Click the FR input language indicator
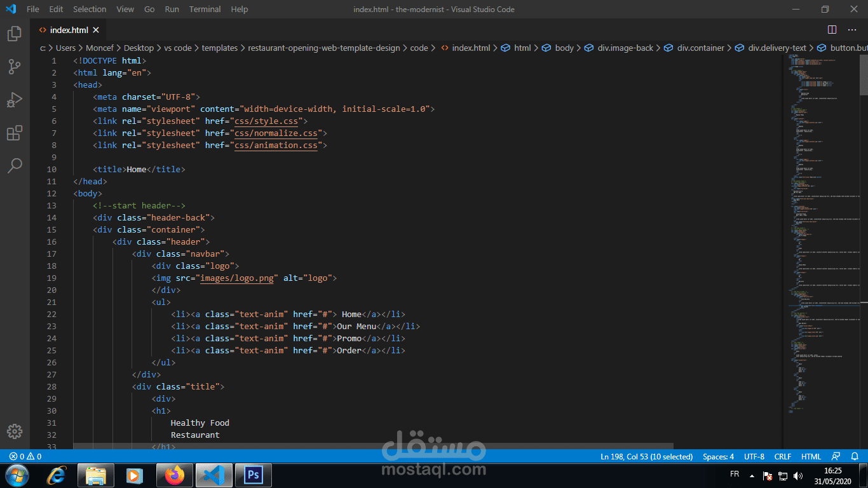This screenshot has height=488, width=868. [735, 474]
